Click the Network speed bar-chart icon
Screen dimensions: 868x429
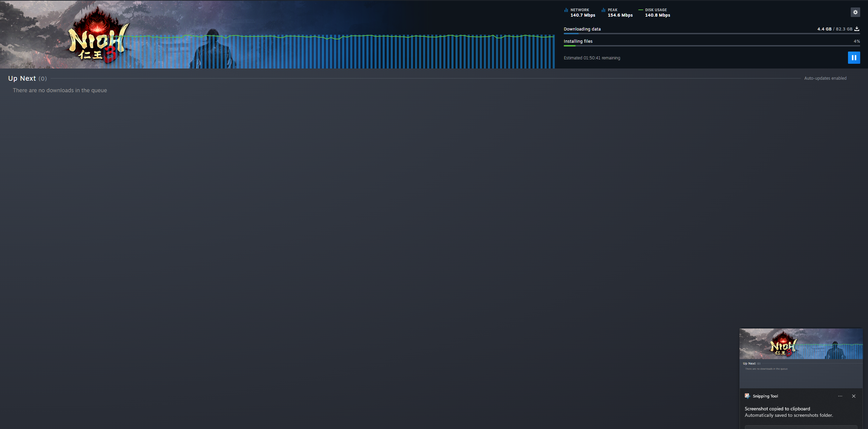(x=566, y=10)
